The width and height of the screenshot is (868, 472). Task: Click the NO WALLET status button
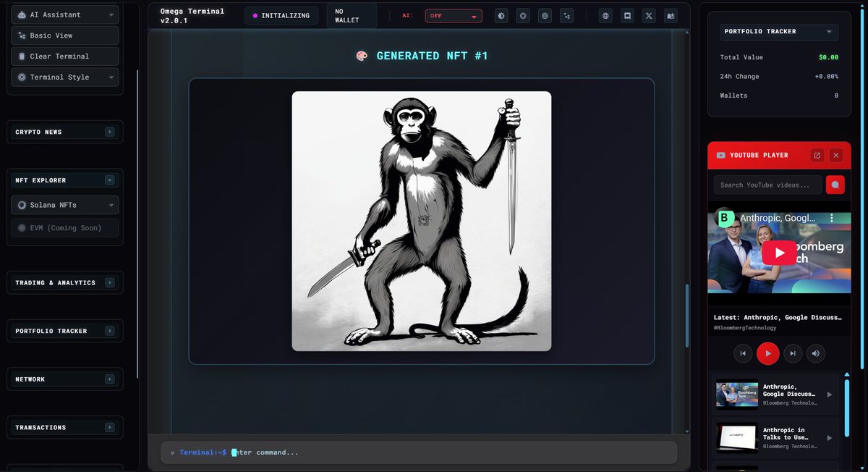352,15
